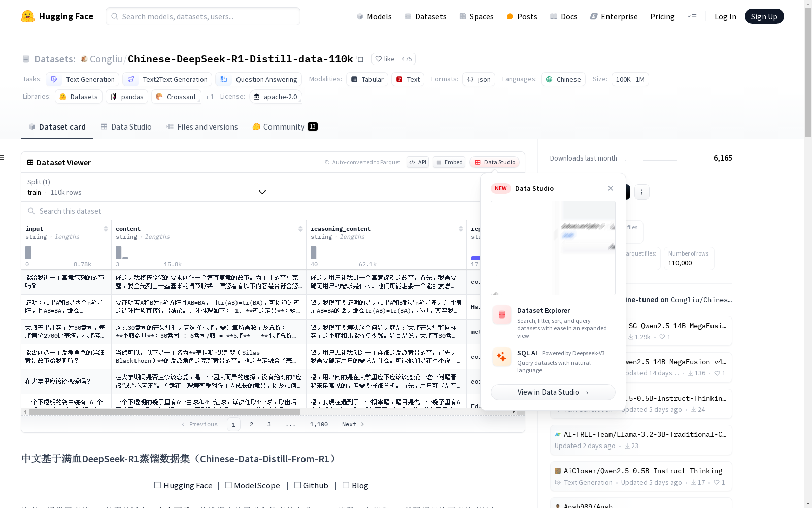Jump to page 1,100
The width and height of the screenshot is (812, 508).
pos(319,424)
